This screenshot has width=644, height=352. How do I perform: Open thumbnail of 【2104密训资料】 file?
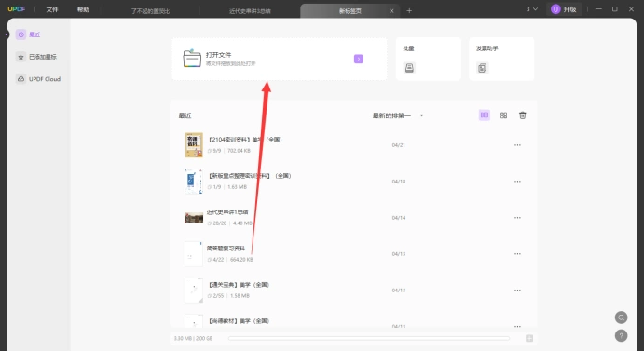click(x=194, y=145)
